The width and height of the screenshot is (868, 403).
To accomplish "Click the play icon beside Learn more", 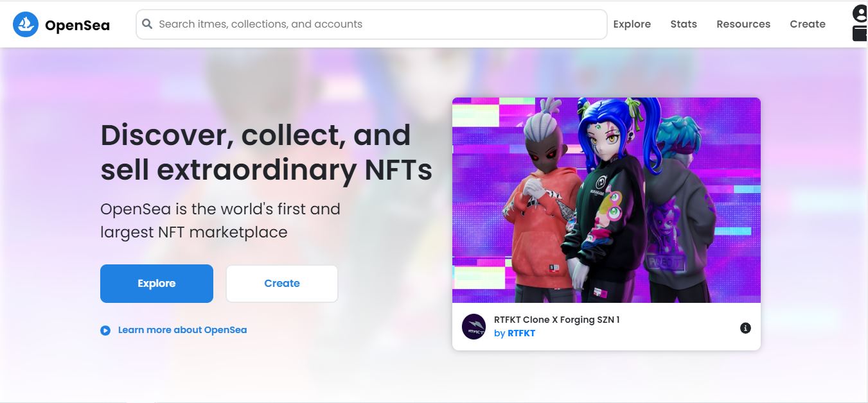I will point(105,330).
